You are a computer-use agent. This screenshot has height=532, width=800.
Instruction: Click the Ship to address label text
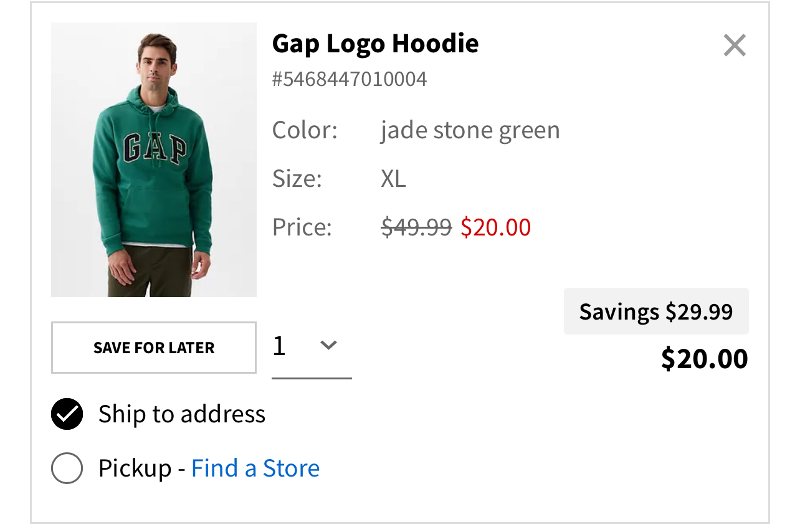coord(182,414)
